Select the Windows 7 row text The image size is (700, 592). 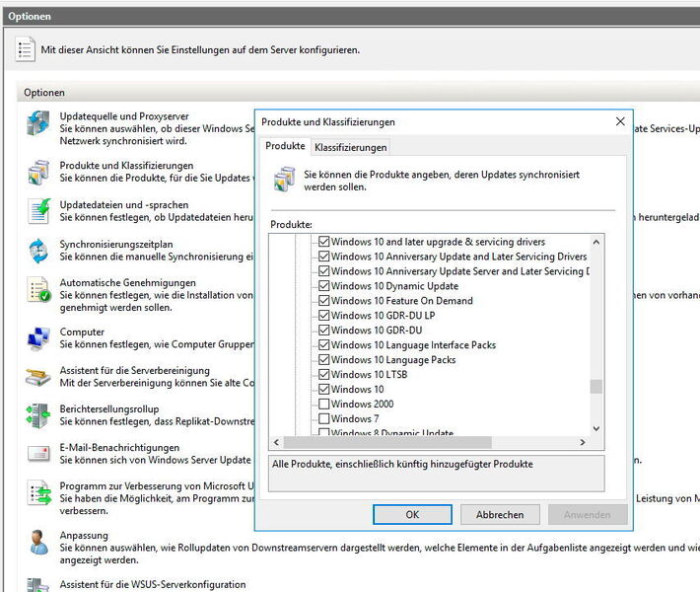point(355,418)
